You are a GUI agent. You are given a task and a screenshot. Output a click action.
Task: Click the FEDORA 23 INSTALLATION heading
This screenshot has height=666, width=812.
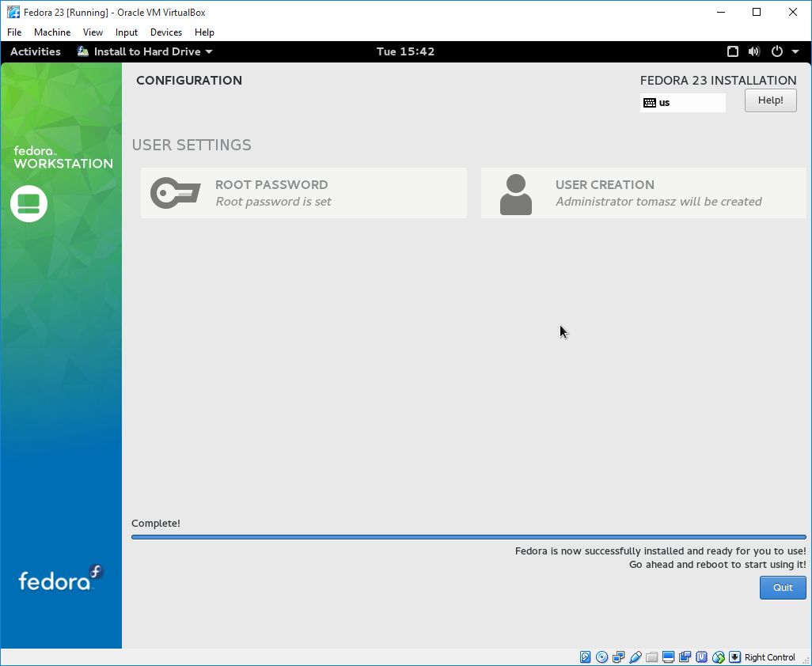pyautogui.click(x=718, y=80)
